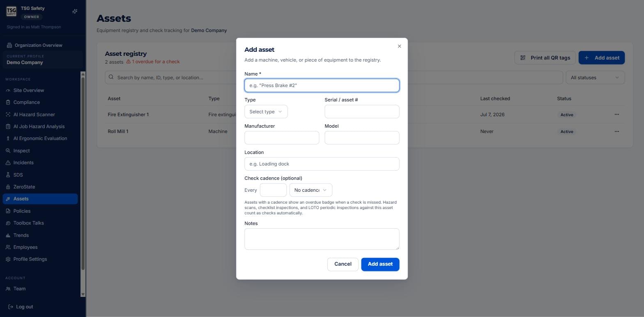Click Log out link
The height and width of the screenshot is (317, 644).
pyautogui.click(x=21, y=307)
